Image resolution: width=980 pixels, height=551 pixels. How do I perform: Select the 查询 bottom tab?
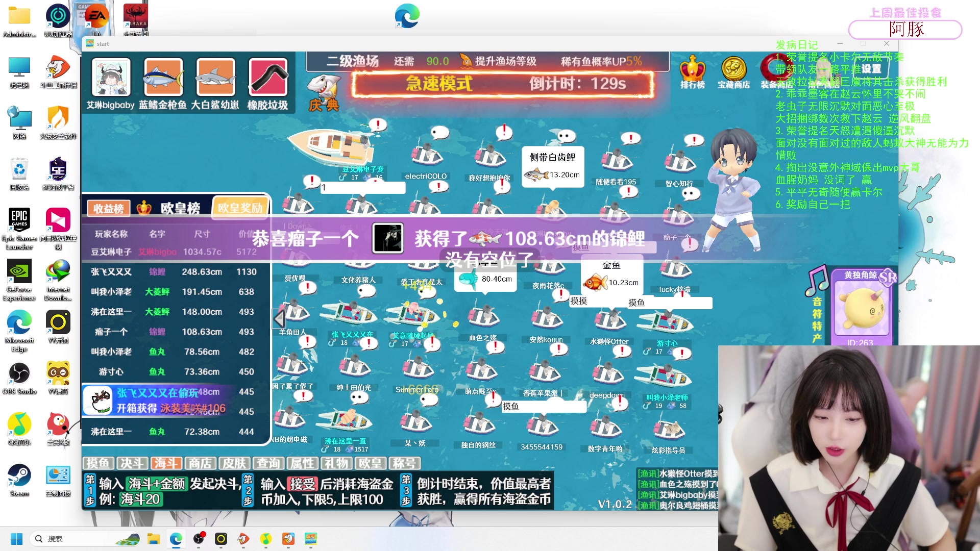pyautogui.click(x=268, y=463)
